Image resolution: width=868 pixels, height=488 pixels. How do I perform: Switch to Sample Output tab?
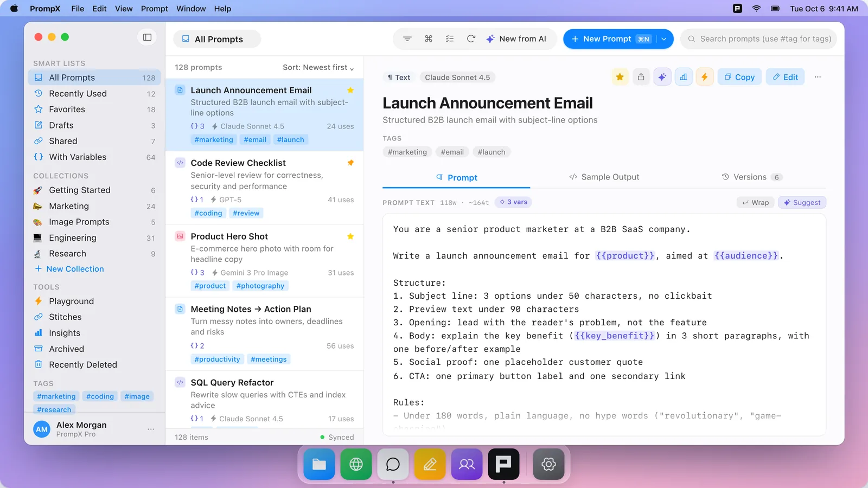(x=604, y=177)
